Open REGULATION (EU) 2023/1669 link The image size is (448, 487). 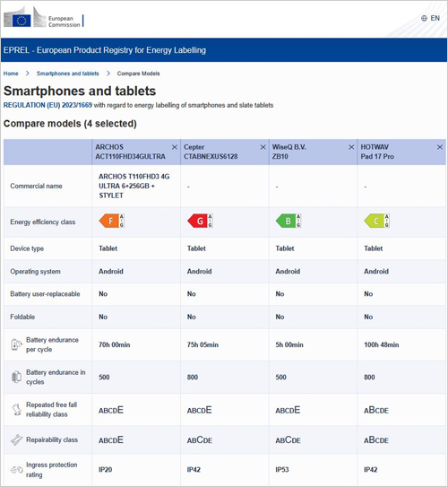pyautogui.click(x=47, y=105)
